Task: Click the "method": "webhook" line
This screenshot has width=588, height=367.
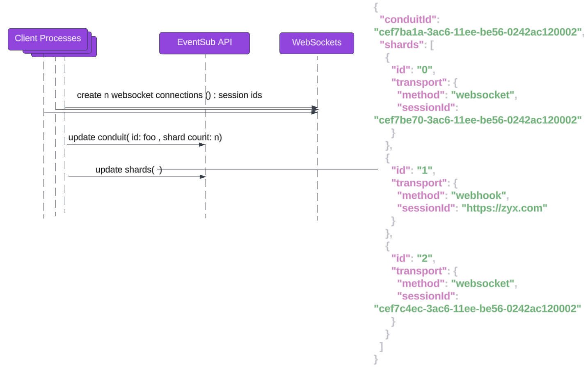Action: pos(453,195)
